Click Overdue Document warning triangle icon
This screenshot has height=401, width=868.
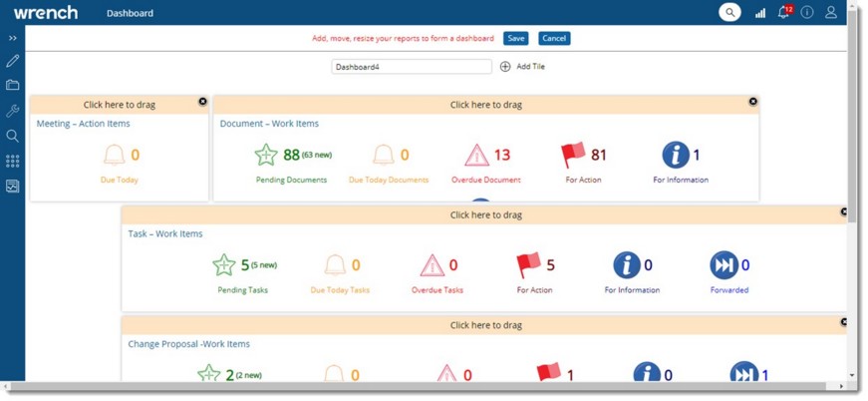[477, 156]
